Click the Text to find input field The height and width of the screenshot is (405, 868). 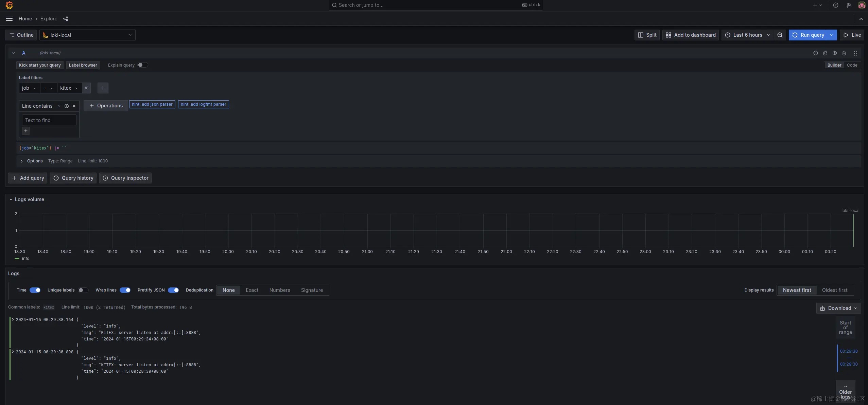49,120
